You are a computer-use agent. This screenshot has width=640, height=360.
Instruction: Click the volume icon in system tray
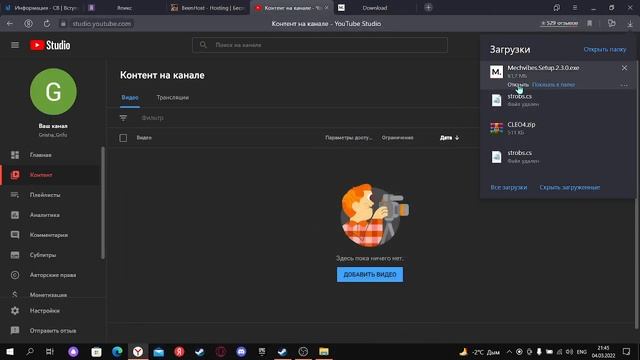(569, 351)
